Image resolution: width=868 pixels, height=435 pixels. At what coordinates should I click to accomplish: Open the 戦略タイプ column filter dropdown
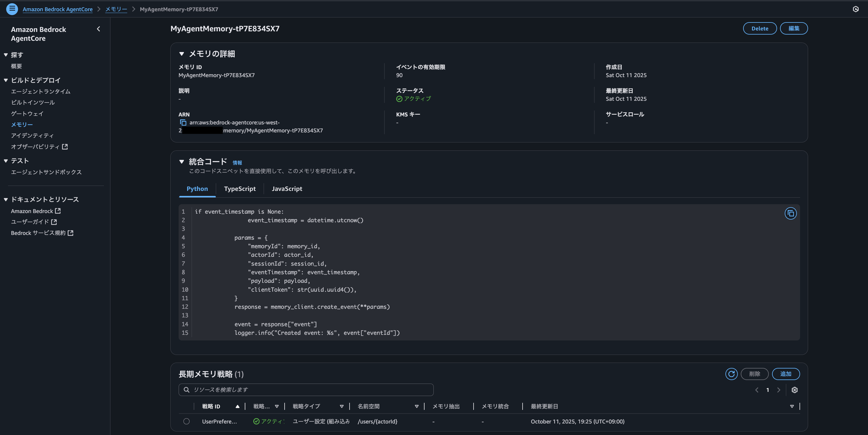pyautogui.click(x=342, y=406)
